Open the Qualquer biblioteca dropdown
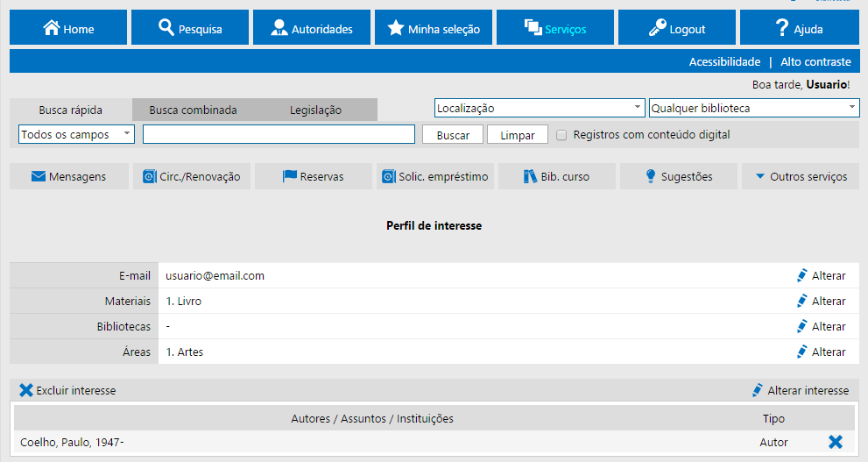Screen dimensions: 868x462 754,108
